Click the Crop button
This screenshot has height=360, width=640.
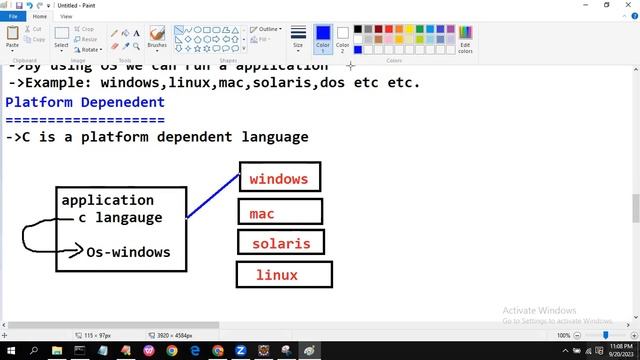(x=84, y=29)
